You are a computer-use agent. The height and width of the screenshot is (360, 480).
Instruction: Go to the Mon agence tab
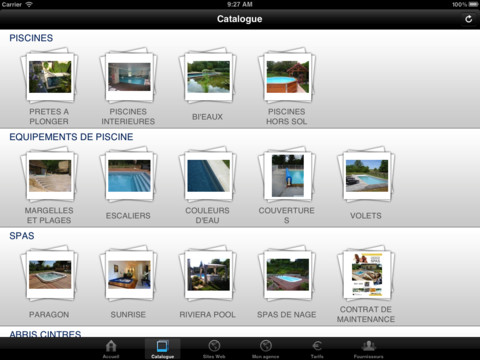click(266, 349)
